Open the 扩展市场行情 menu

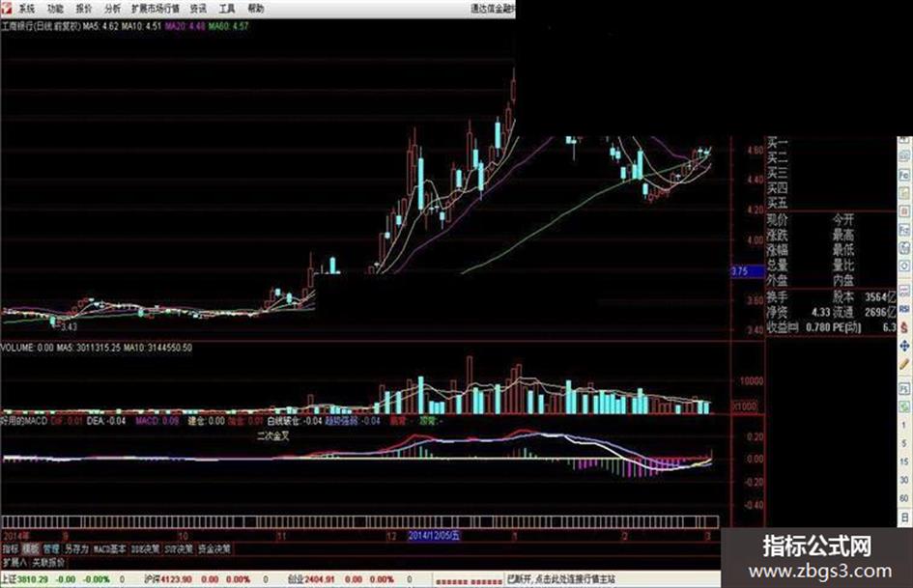pyautogui.click(x=156, y=9)
